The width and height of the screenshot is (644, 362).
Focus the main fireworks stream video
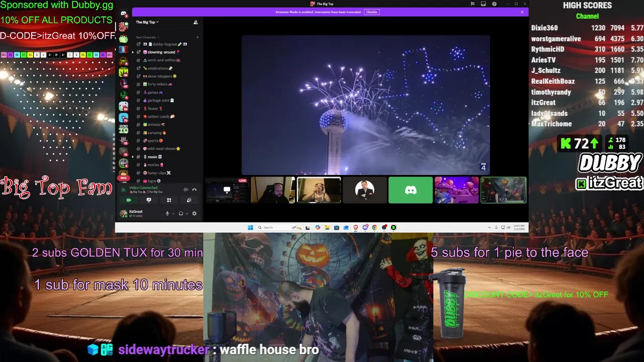(366, 105)
